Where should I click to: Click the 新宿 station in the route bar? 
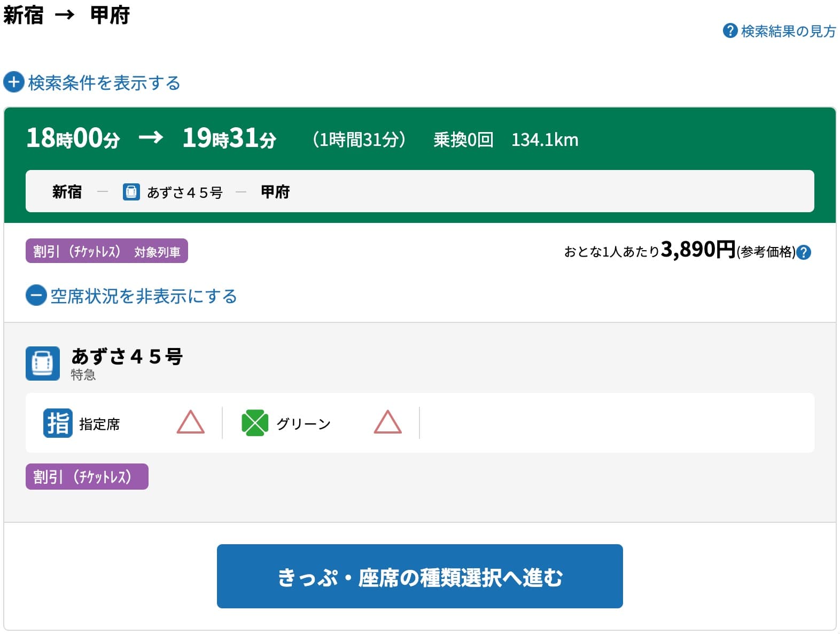(67, 192)
